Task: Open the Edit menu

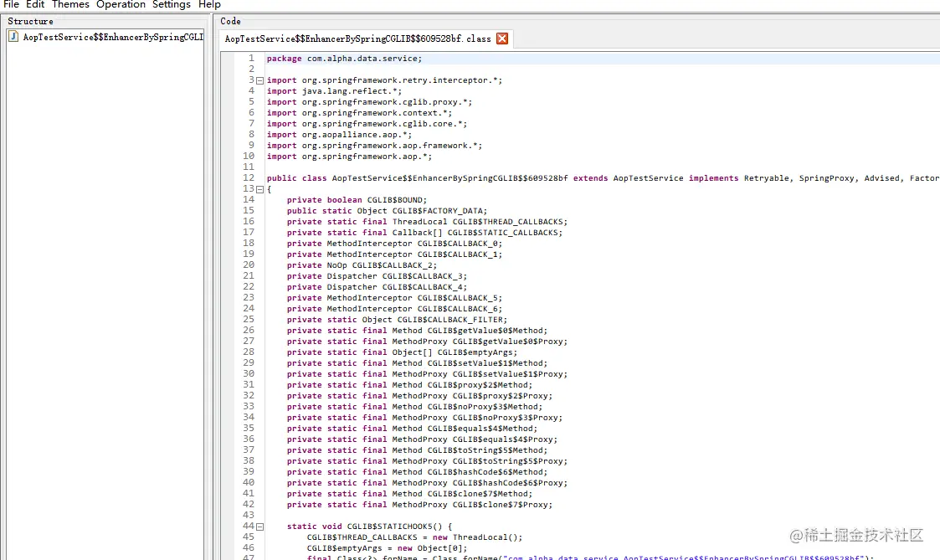Action: [x=35, y=4]
